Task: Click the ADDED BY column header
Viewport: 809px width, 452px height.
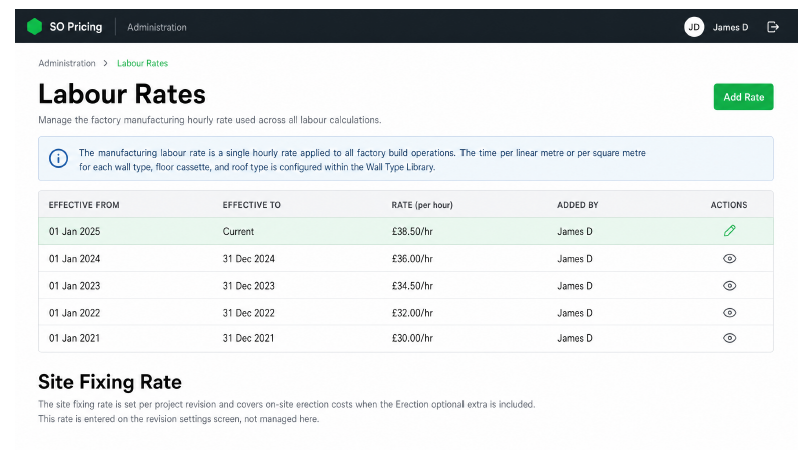Action: point(578,205)
